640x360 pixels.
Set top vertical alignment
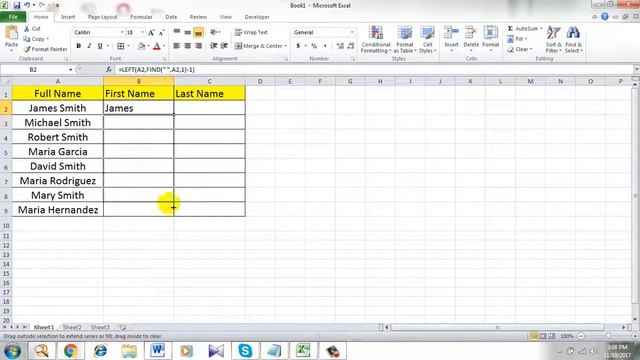click(177, 32)
